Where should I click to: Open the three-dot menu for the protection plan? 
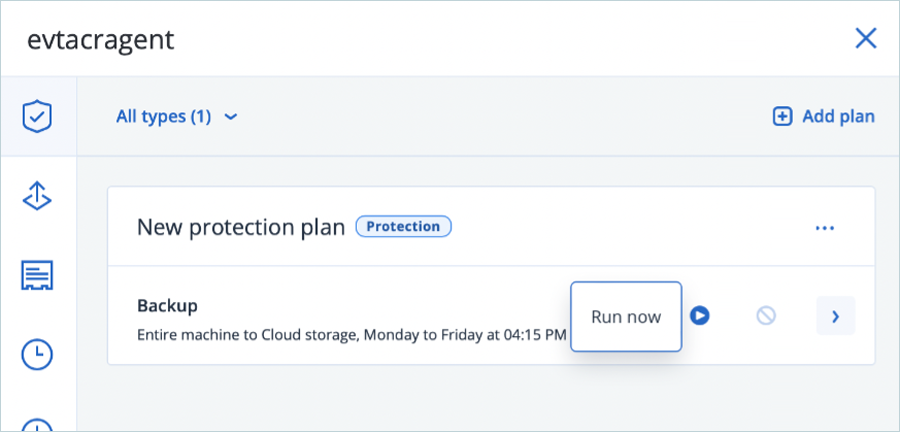pos(824,228)
